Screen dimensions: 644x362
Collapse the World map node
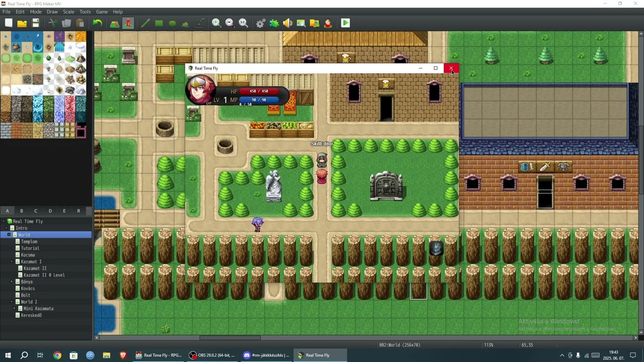tap(9, 235)
